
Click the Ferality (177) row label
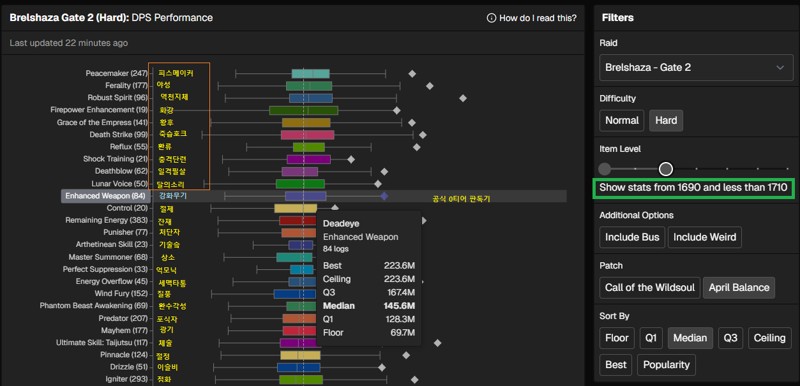coord(127,86)
